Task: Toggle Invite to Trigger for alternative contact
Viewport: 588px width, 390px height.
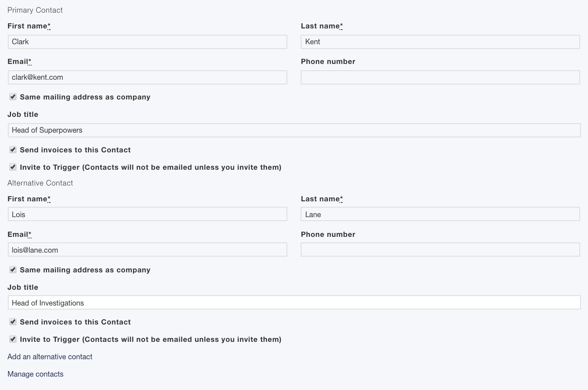Action: (x=13, y=339)
